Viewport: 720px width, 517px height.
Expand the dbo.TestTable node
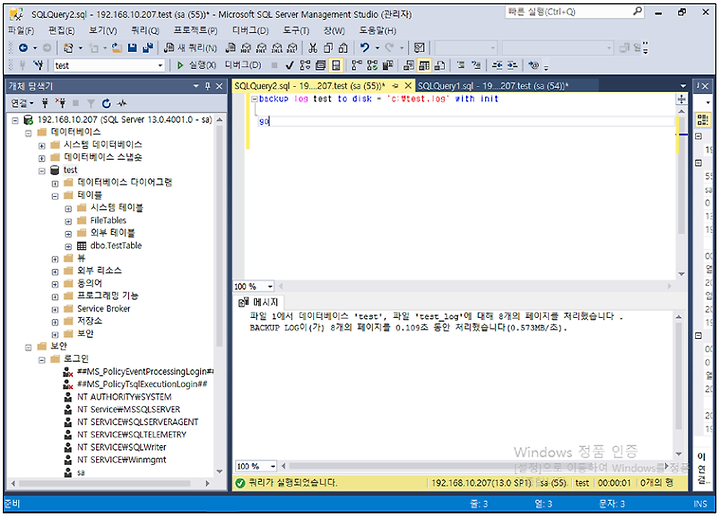tap(68, 247)
